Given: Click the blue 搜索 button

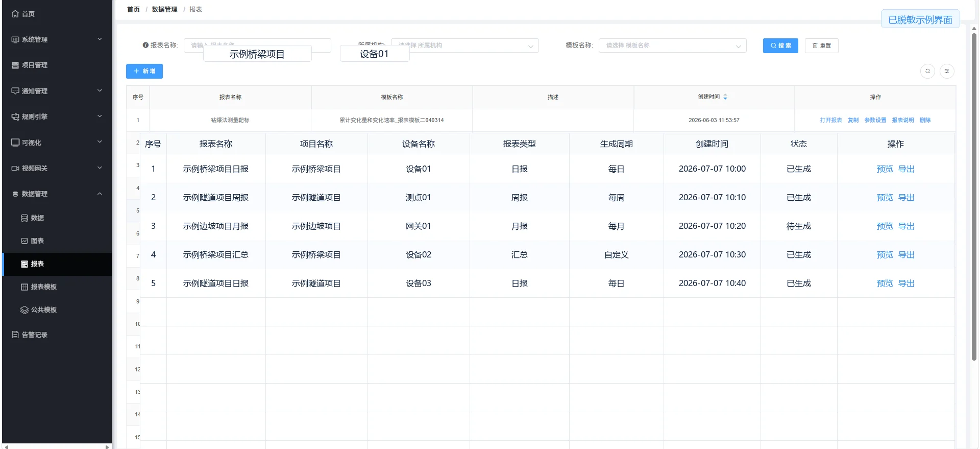Looking at the screenshot, I should 780,45.
